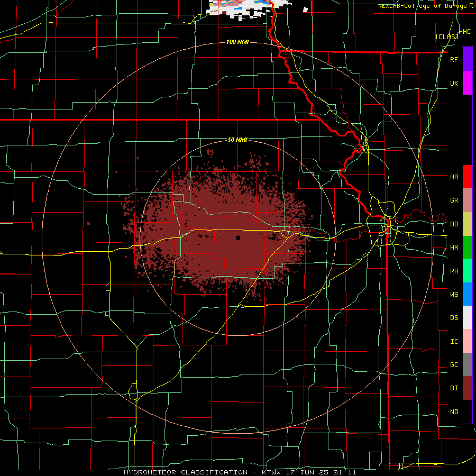Click the WS blue legend swatch
476x476 pixels.
click(x=467, y=294)
